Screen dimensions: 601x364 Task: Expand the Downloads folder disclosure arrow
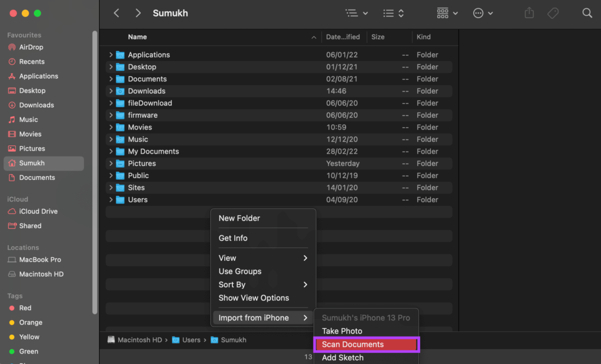coord(111,91)
